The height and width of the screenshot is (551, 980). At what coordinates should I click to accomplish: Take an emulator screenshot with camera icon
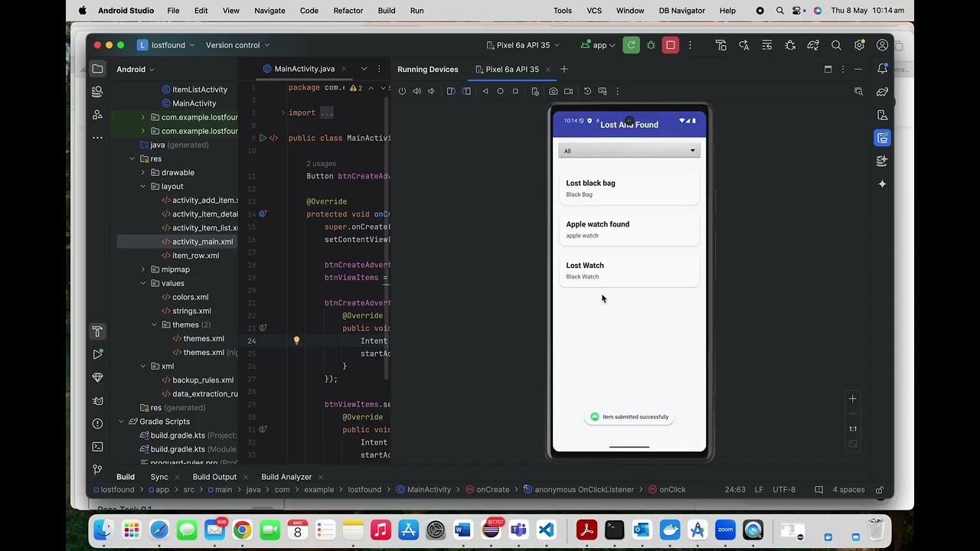[x=554, y=91]
